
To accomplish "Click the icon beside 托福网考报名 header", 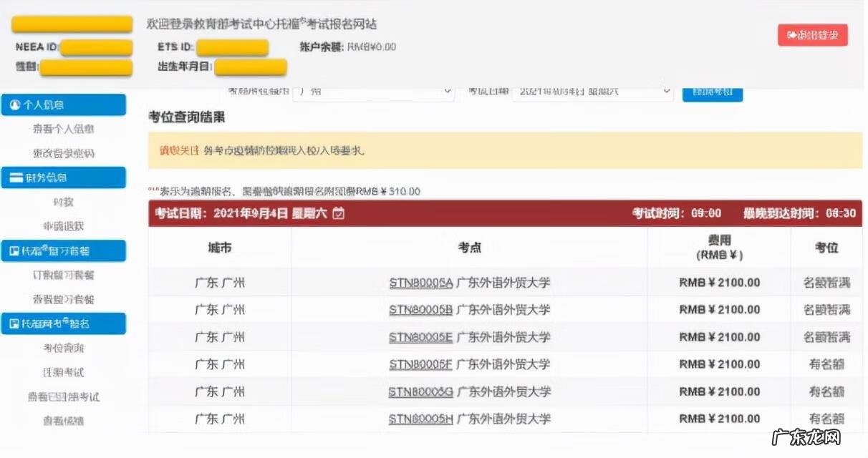I will coord(16,323).
